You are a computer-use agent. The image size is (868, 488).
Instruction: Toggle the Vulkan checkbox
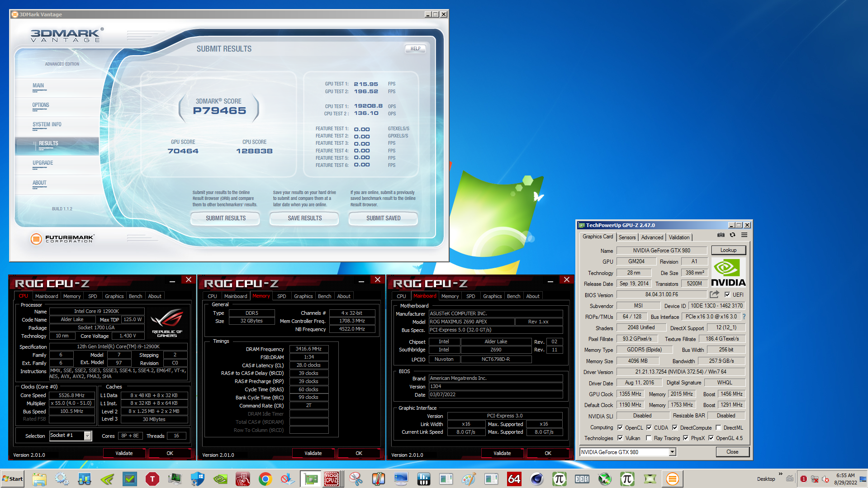[620, 438]
